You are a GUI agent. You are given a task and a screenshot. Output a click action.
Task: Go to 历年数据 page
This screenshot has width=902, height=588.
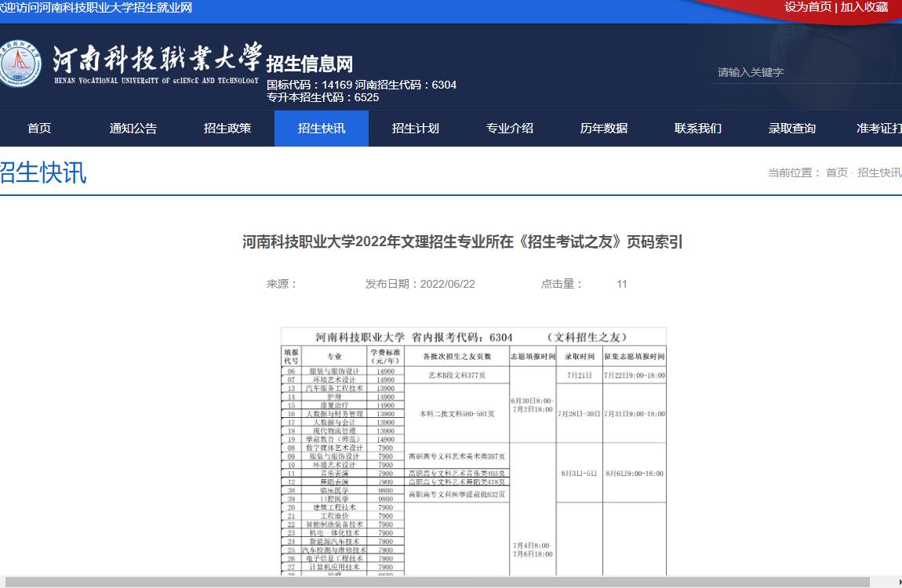pyautogui.click(x=603, y=128)
